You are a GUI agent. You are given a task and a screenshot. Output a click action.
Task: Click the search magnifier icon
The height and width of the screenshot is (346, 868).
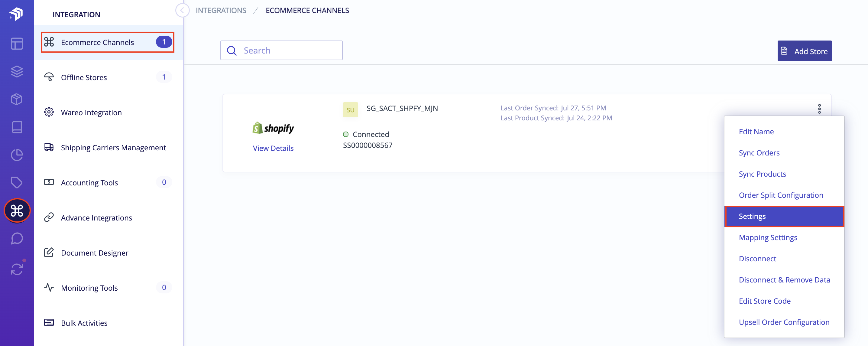point(232,51)
